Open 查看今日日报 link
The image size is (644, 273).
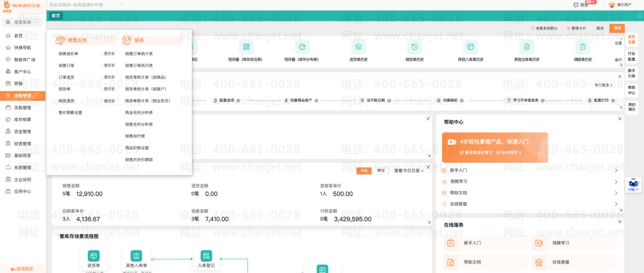tap(408, 171)
